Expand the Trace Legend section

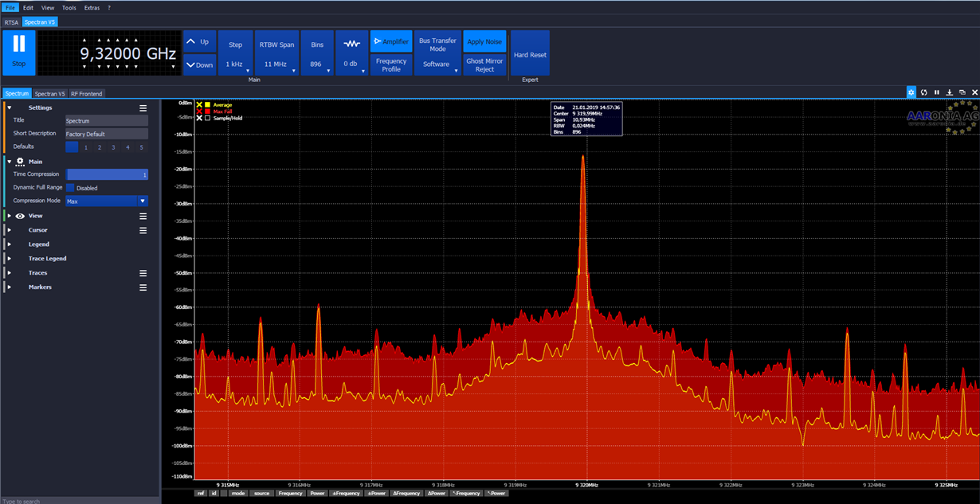10,259
